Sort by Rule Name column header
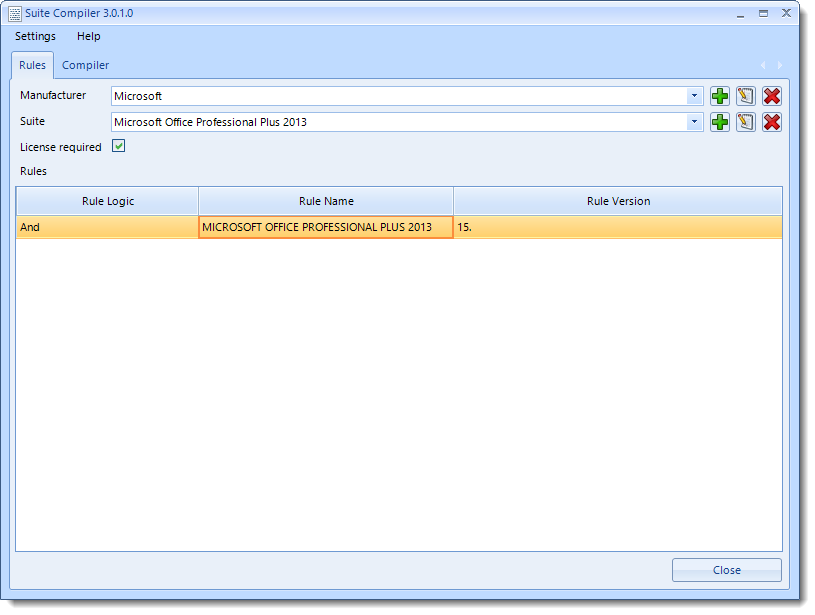 [326, 201]
